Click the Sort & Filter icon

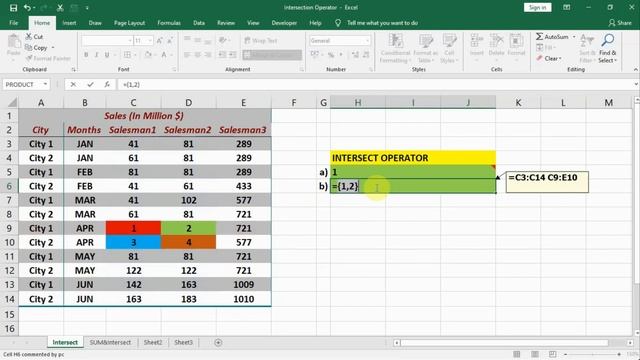click(587, 40)
